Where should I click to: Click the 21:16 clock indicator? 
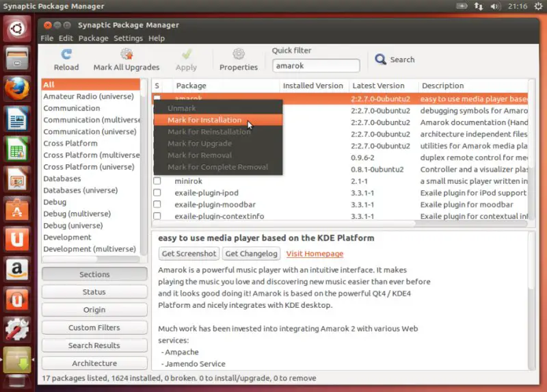coord(518,6)
